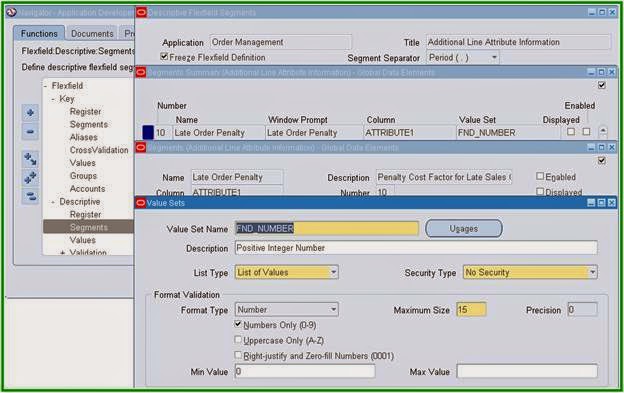Click the Application field showing Order Management
624x393 pixels.
(281, 42)
